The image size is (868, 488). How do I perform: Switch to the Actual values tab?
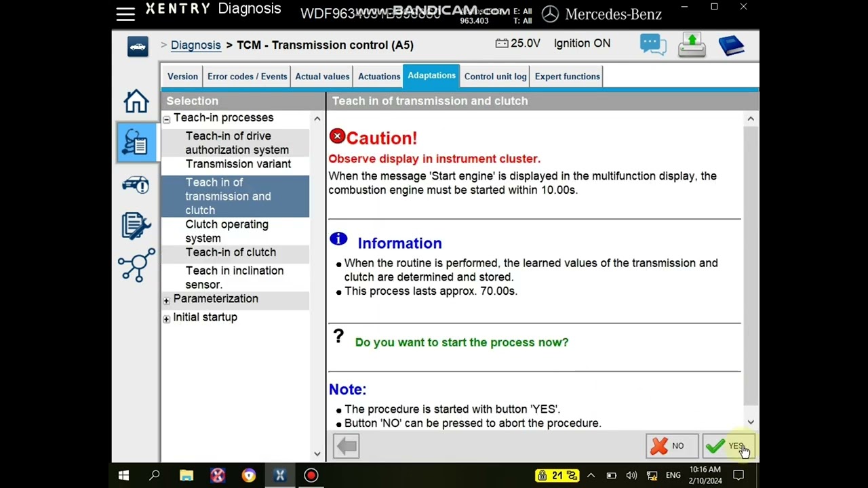click(x=322, y=77)
